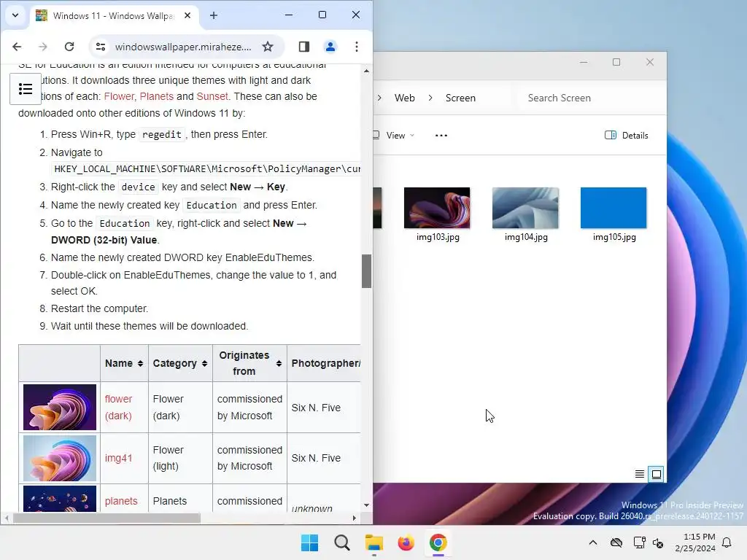This screenshot has width=747, height=560.
Task: Toggle Details pane in File Explorer
Action: tap(626, 136)
